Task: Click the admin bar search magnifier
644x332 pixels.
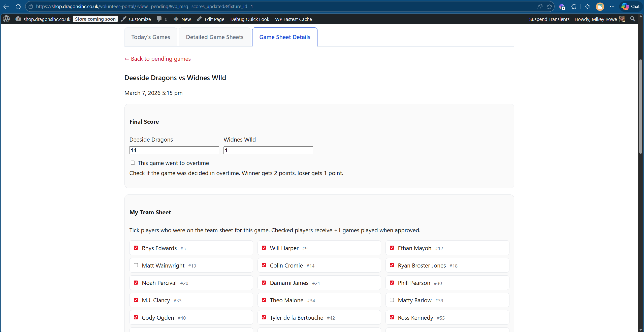Action: pyautogui.click(x=632, y=19)
